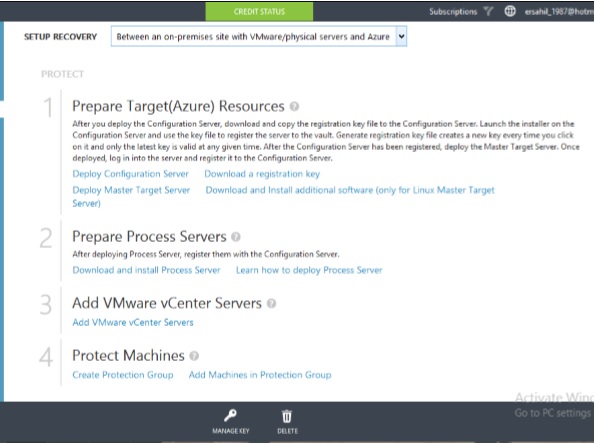
Task: Select the Add VMware vCenter Servers heading
Action: pos(167,303)
